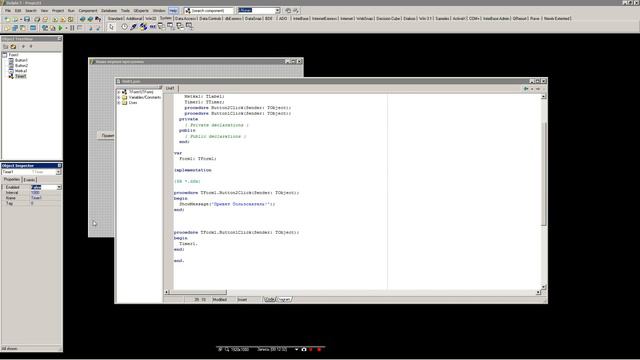Click the code editor horizontal scrollbar thumb
640x360 pixels.
click(x=198, y=292)
